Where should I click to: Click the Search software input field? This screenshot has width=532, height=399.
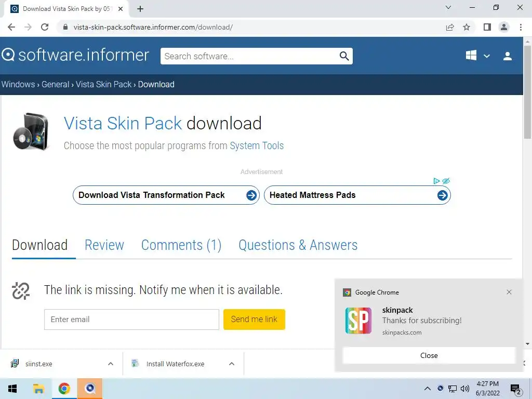(249, 56)
